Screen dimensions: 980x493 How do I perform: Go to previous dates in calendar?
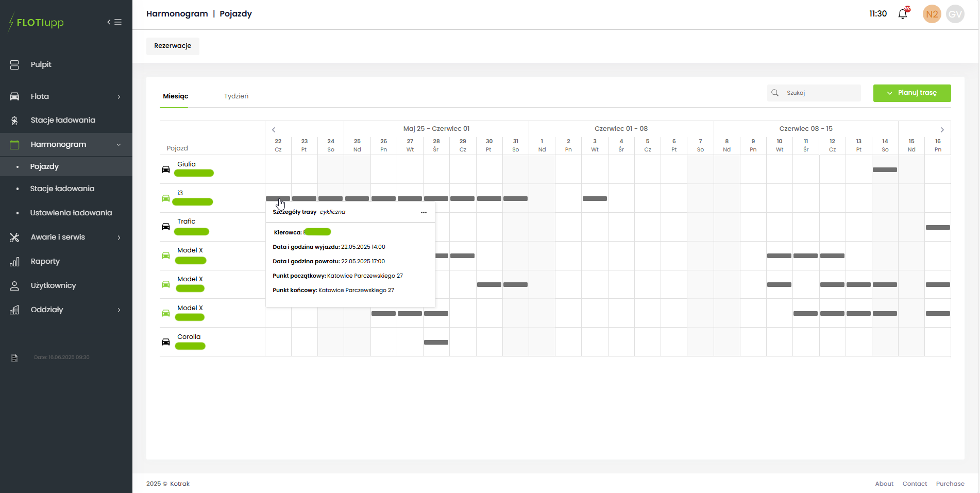tap(274, 130)
